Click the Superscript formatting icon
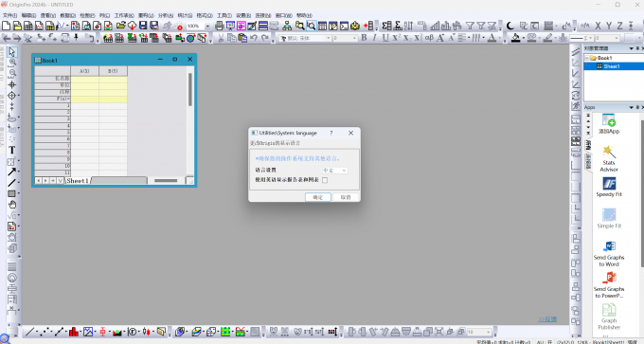 396,38
